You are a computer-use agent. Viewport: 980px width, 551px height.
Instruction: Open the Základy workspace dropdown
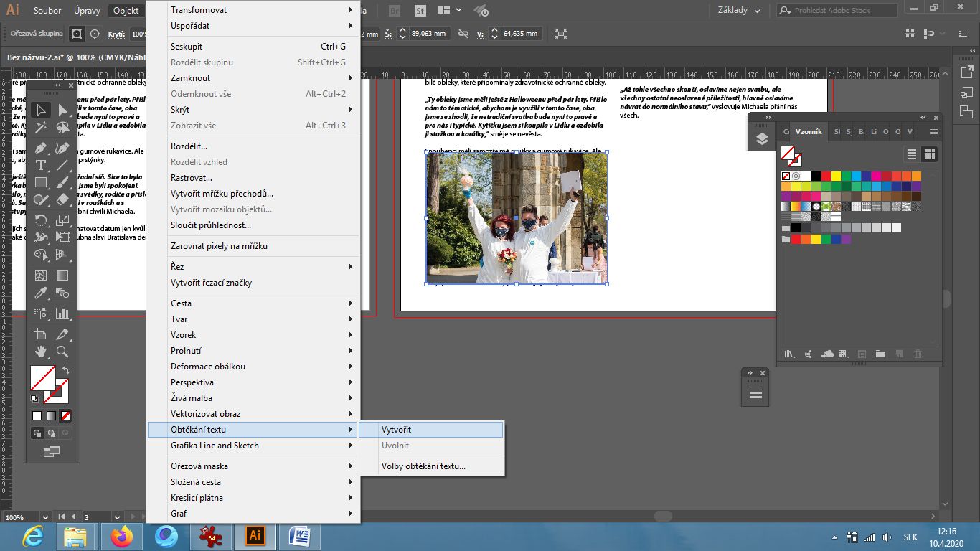click(x=738, y=10)
